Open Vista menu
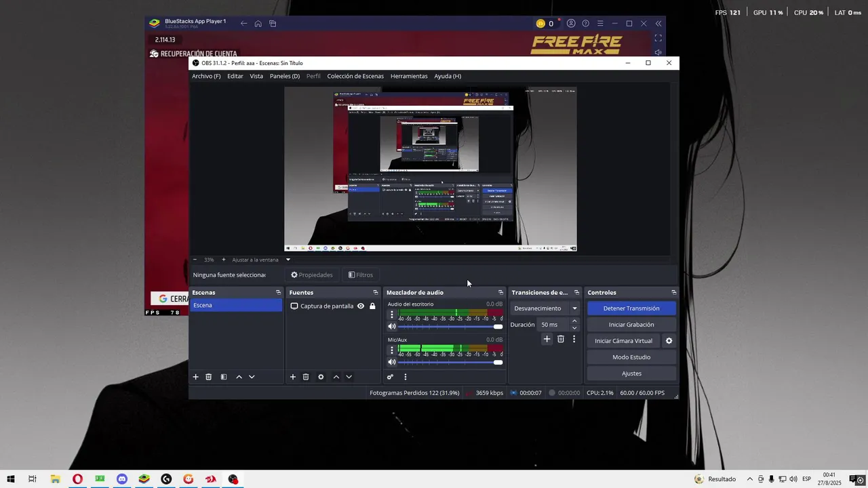Image resolution: width=868 pixels, height=488 pixels. tap(256, 76)
